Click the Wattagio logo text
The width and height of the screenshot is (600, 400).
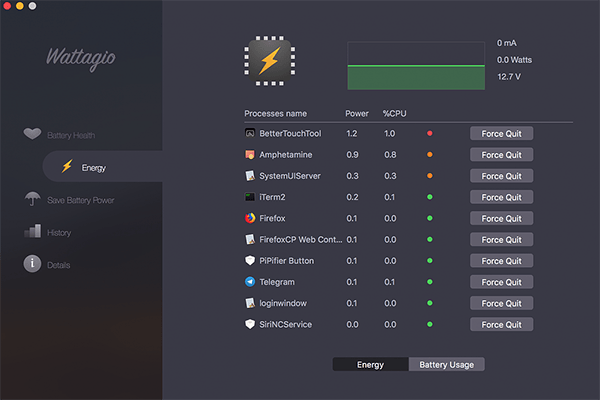click(x=81, y=58)
